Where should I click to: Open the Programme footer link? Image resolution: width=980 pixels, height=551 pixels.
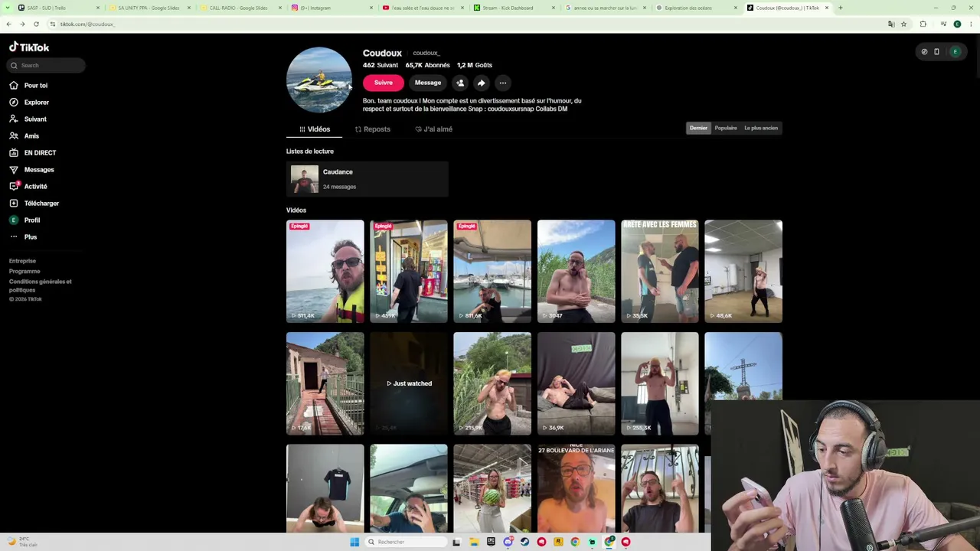24,271
